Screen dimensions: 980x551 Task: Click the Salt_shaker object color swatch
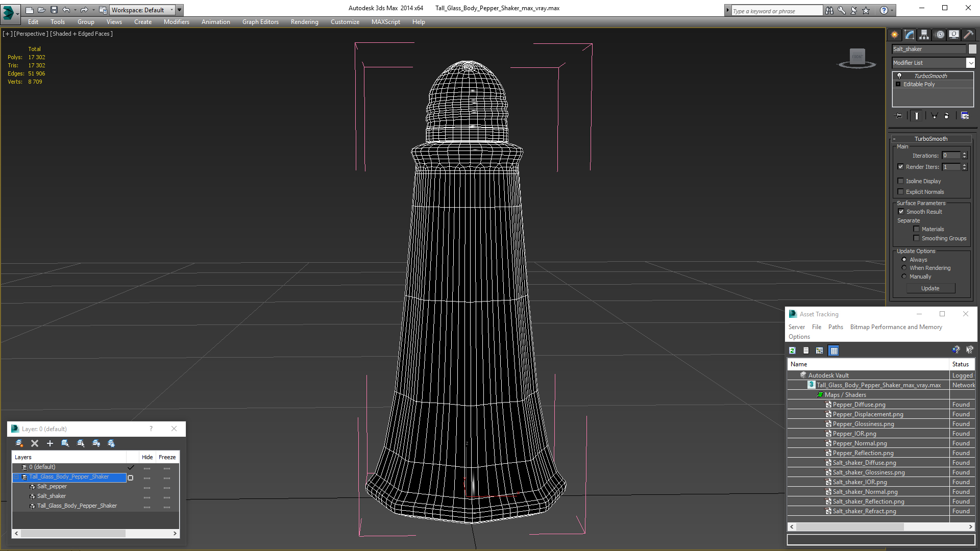[x=972, y=49]
